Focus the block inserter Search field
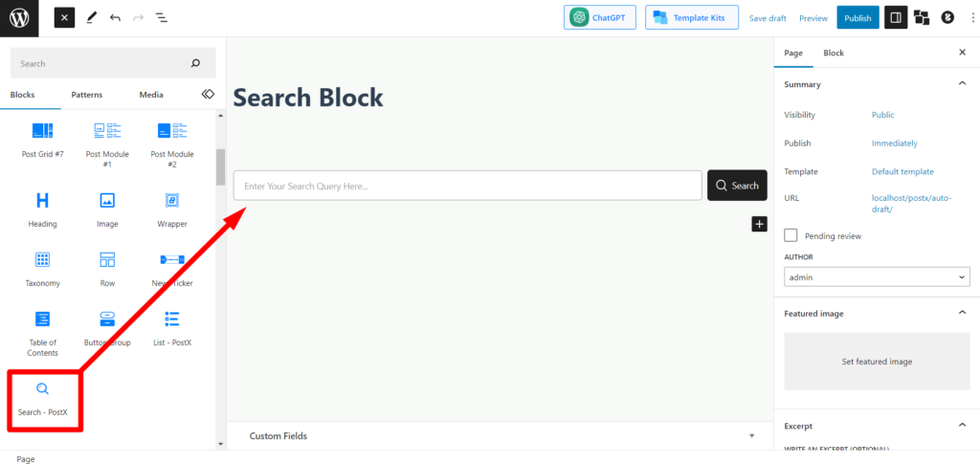 113,63
